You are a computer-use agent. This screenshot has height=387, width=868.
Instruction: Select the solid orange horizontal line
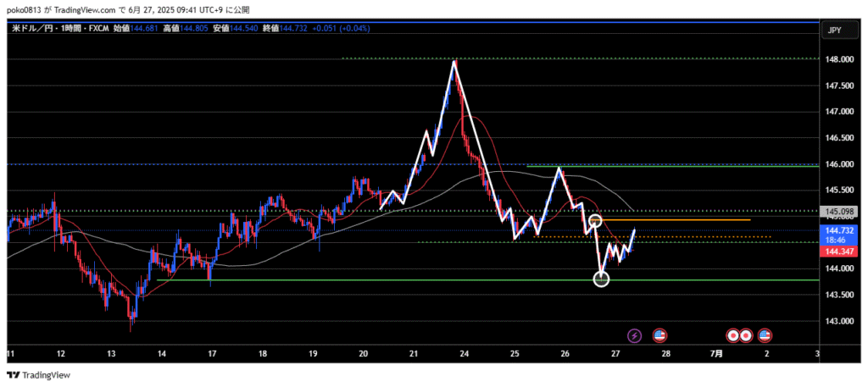click(678, 220)
